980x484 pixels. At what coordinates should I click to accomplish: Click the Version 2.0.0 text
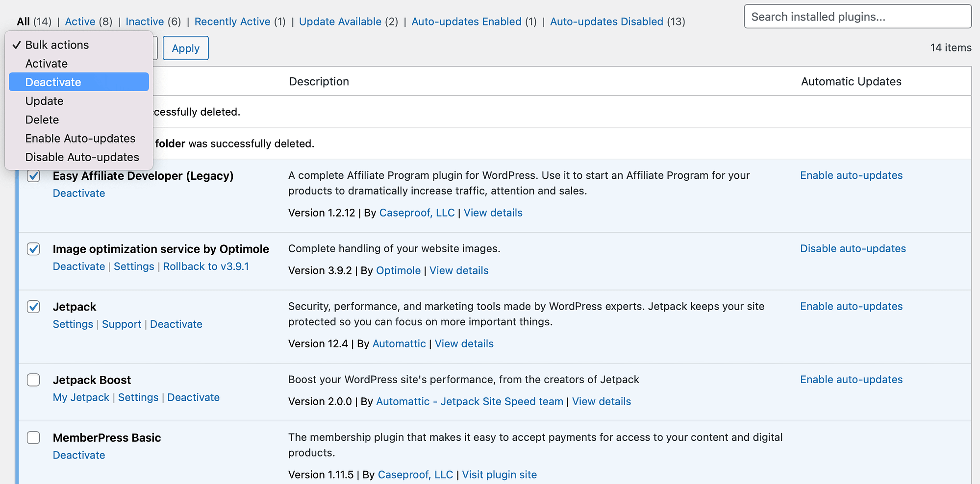(x=320, y=402)
